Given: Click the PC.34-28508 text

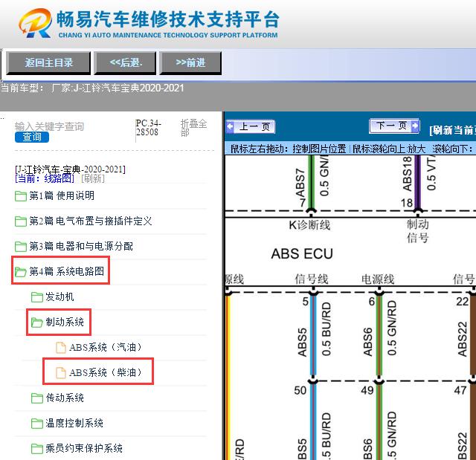Looking at the screenshot, I should point(148,128).
